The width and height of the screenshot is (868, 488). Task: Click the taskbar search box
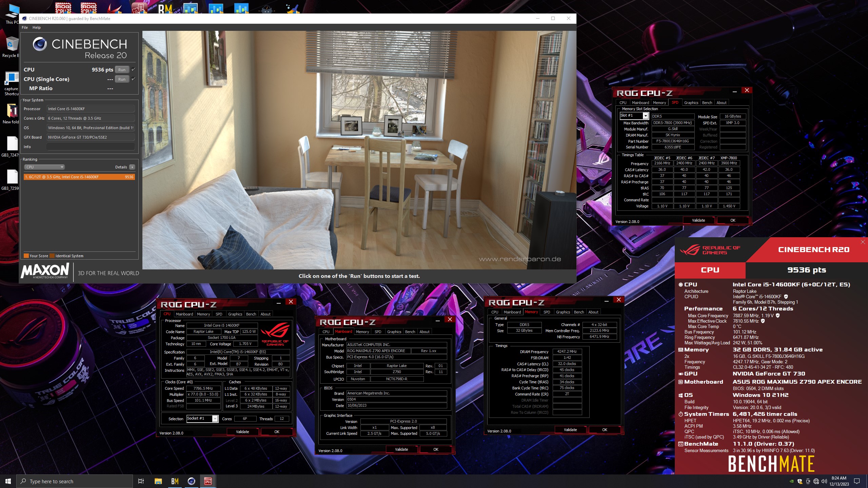[x=75, y=481]
